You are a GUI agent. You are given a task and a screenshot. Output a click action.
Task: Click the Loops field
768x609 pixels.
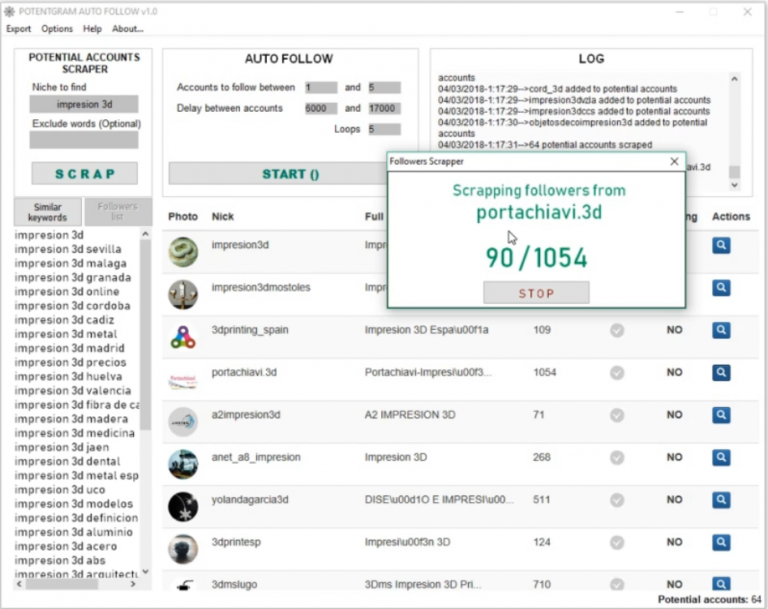(x=384, y=129)
